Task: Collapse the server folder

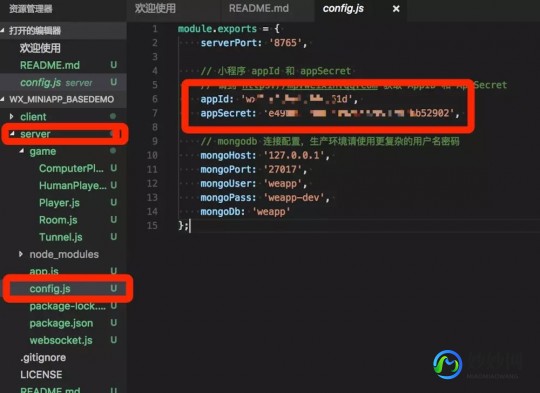Action: click(12, 134)
